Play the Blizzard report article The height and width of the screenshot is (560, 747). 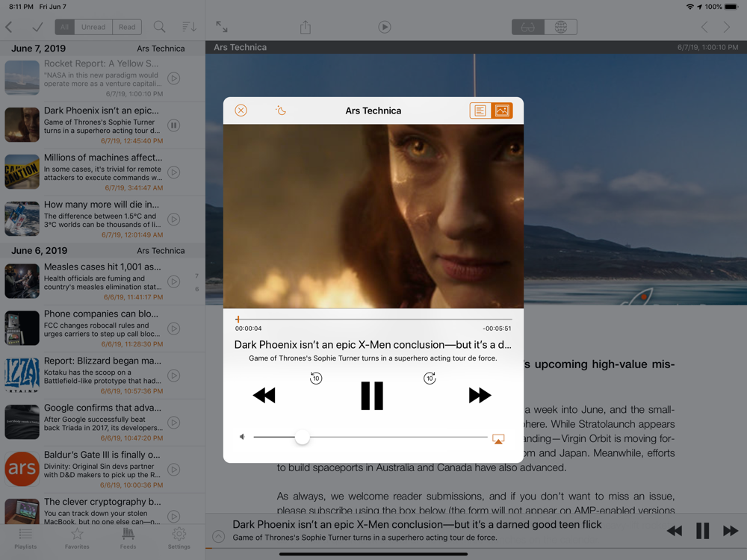pyautogui.click(x=174, y=376)
